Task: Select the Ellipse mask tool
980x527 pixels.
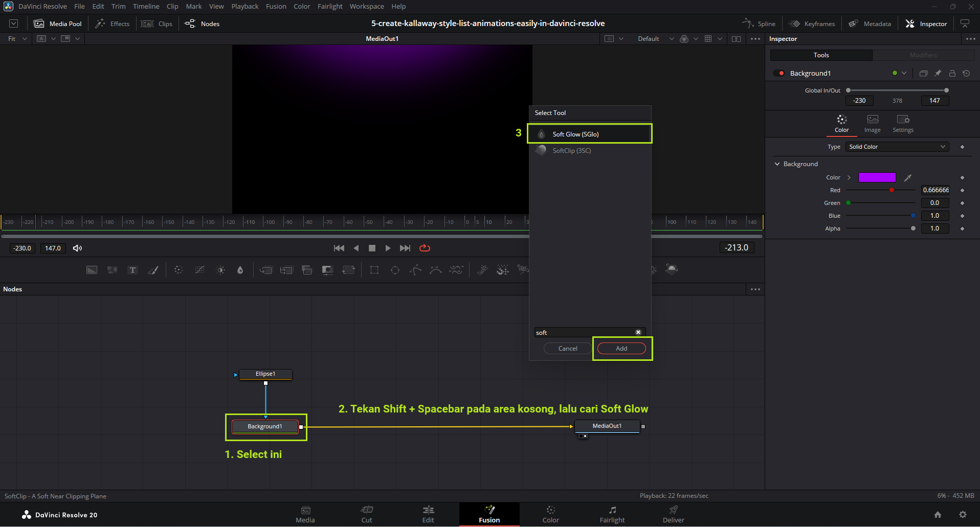Action: 395,270
